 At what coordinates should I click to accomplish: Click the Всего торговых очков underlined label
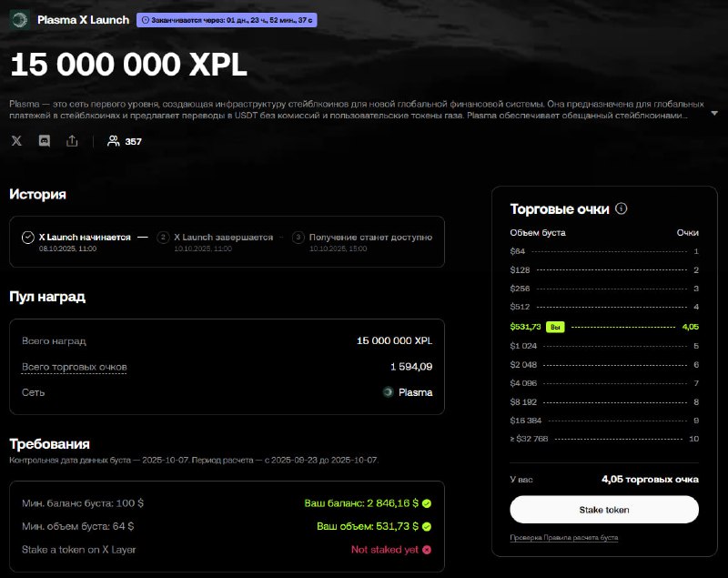(x=75, y=367)
